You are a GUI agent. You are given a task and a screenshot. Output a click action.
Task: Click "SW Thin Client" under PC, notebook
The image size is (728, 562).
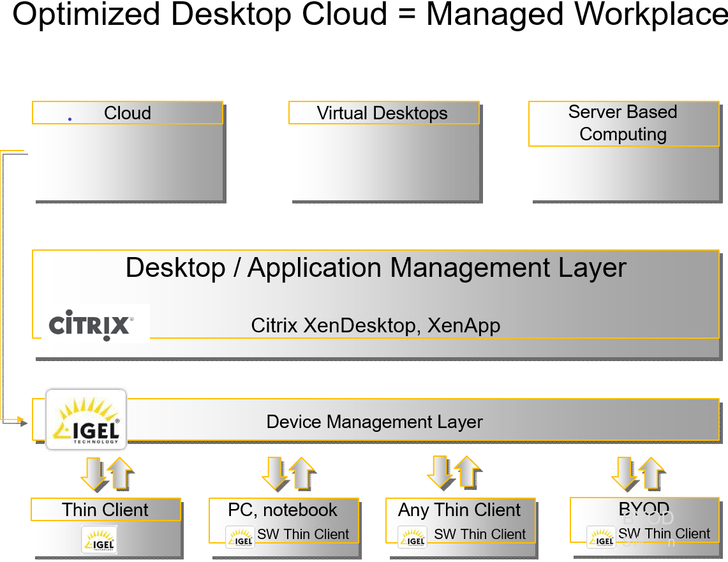pyautogui.click(x=303, y=534)
